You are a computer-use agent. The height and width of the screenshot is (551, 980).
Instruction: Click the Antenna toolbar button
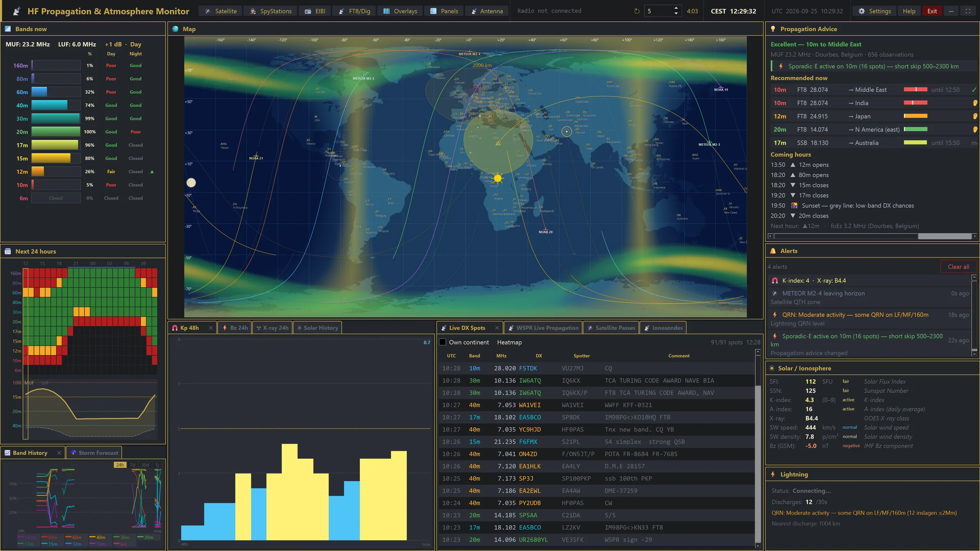487,11
